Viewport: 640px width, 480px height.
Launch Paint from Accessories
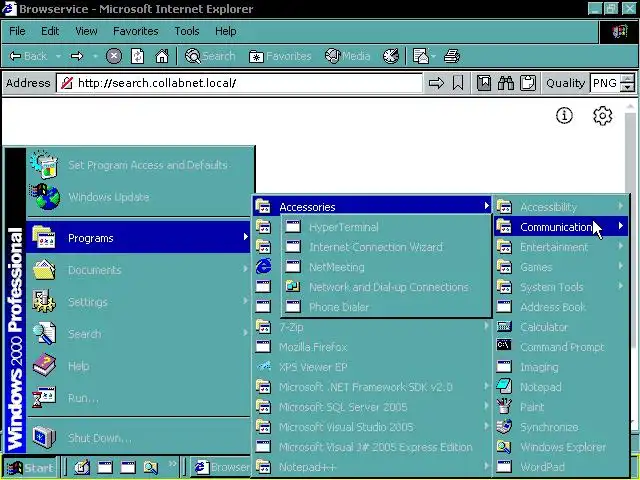[561, 407]
